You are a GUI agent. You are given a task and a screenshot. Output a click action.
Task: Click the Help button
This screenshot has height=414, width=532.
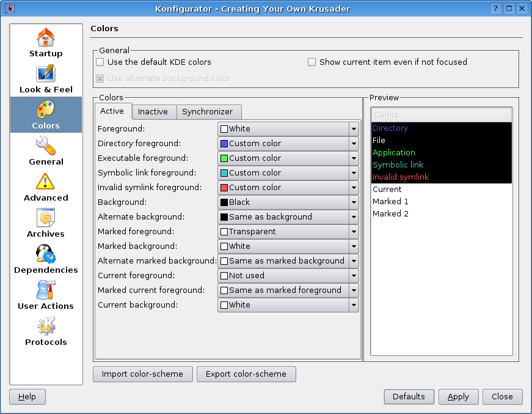click(27, 397)
